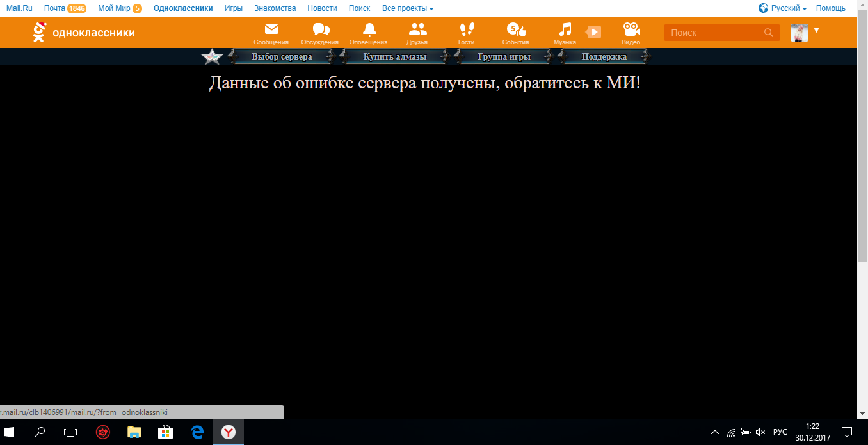Select Выбор сервера game menu tab
Image resolution: width=868 pixels, height=445 pixels.
click(282, 57)
